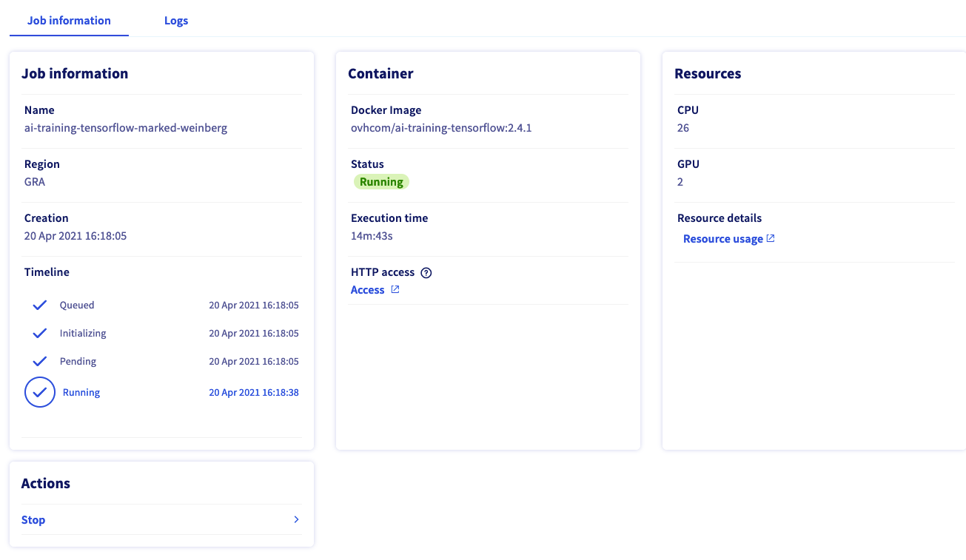The width and height of the screenshot is (966, 560).
Task: Click the Initializing step checkmark icon
Action: tap(40, 333)
